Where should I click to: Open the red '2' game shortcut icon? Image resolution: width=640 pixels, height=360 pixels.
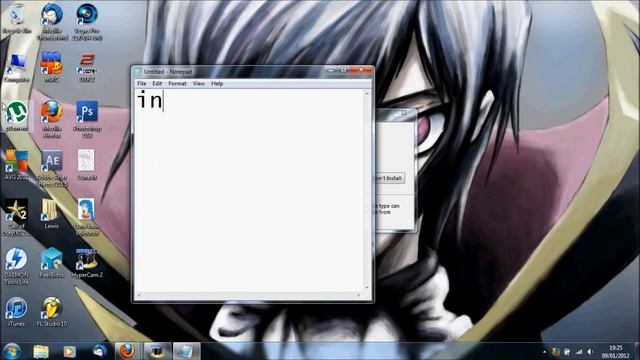tap(87, 67)
